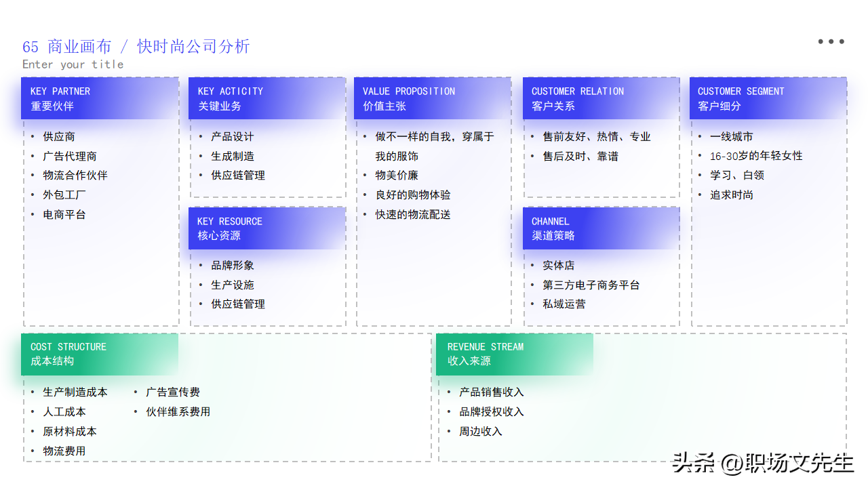The width and height of the screenshot is (868, 488).
Task: Click the '外包工厂' bullet text
Action: point(64,195)
